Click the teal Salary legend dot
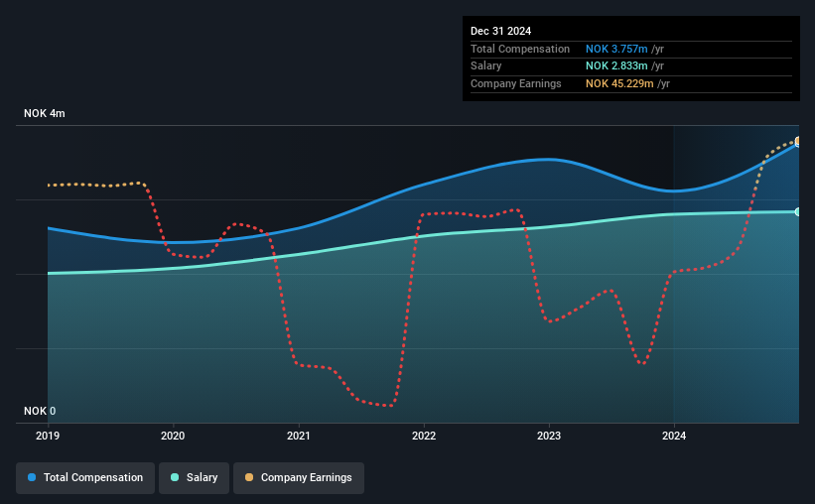 point(175,477)
